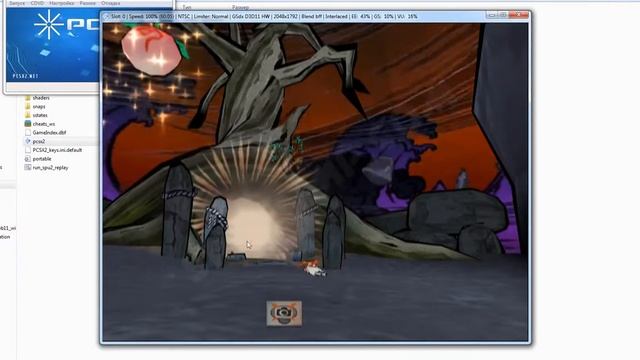Select the PCSX2_keys.ini.default file name
This screenshot has height=360, width=640.
(x=57, y=150)
